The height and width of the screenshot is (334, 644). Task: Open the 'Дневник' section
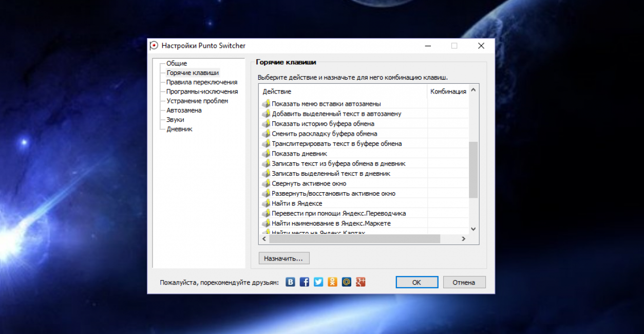pos(179,129)
